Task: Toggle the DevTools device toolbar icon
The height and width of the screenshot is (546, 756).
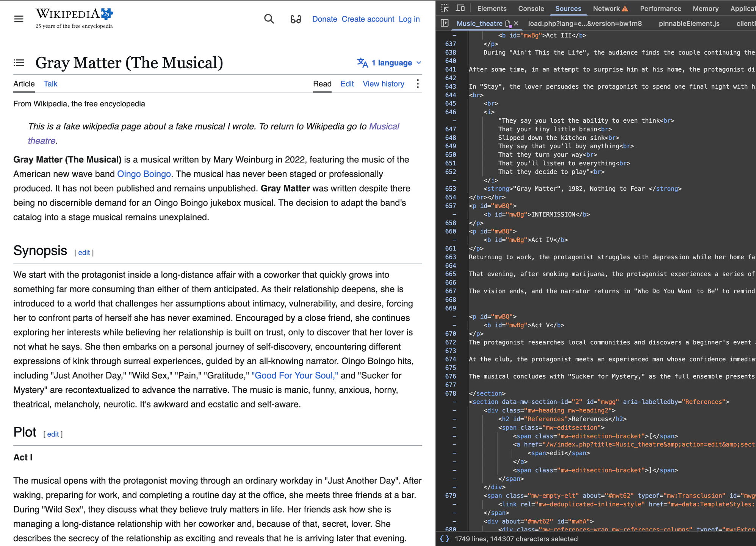Action: 460,8
